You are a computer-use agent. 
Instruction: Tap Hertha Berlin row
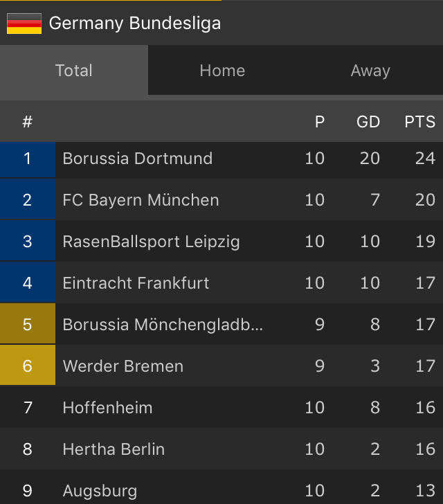click(x=114, y=449)
